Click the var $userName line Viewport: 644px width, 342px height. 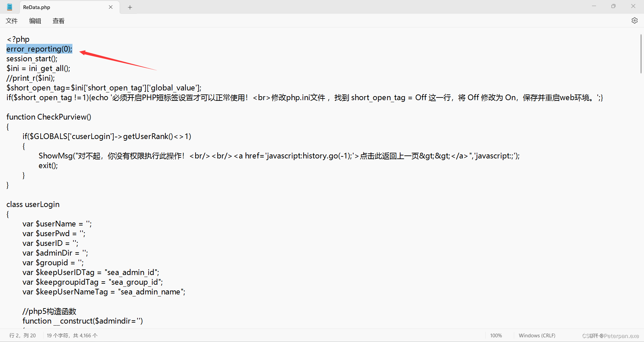tap(57, 224)
